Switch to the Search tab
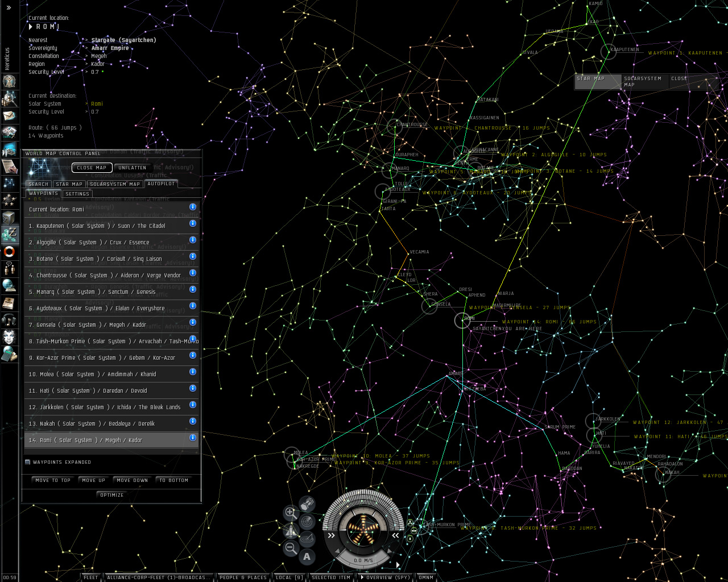 [39, 184]
